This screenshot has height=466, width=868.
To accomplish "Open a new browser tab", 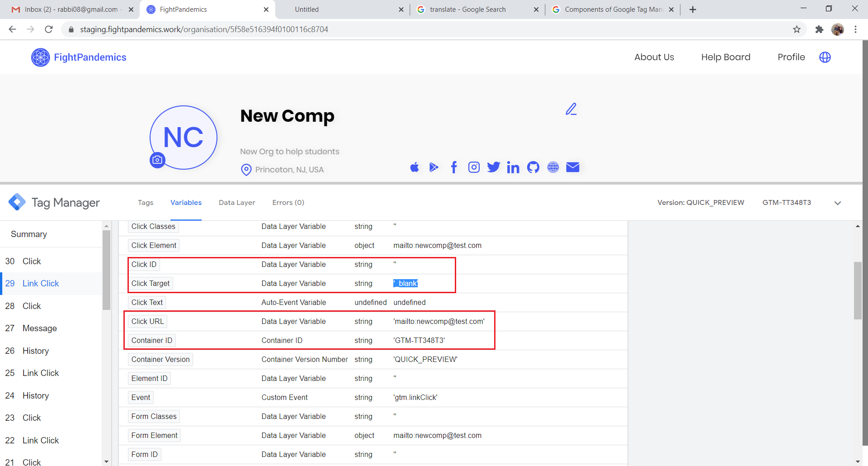I will click(693, 10).
